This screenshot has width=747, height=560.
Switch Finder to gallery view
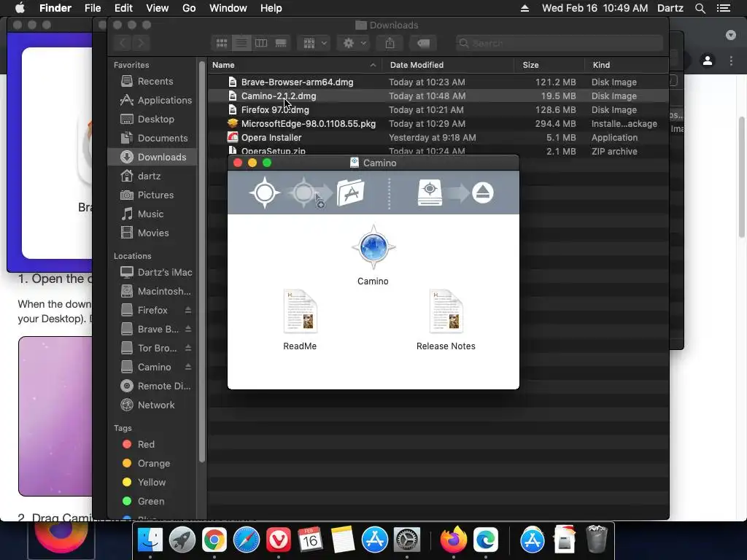point(281,43)
